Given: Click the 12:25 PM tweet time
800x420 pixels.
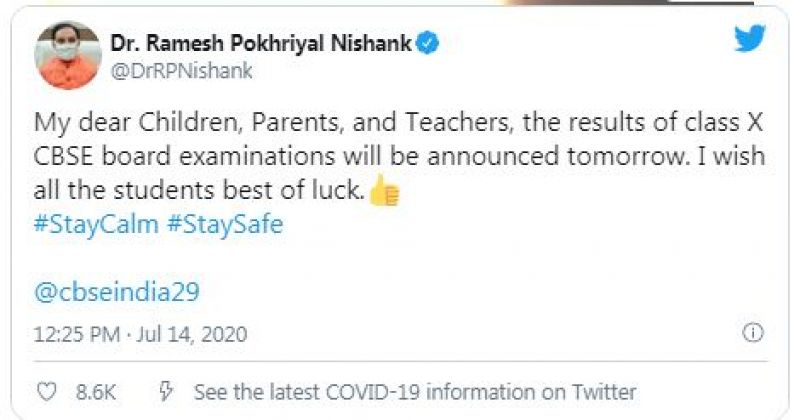Looking at the screenshot, I should tap(76, 333).
